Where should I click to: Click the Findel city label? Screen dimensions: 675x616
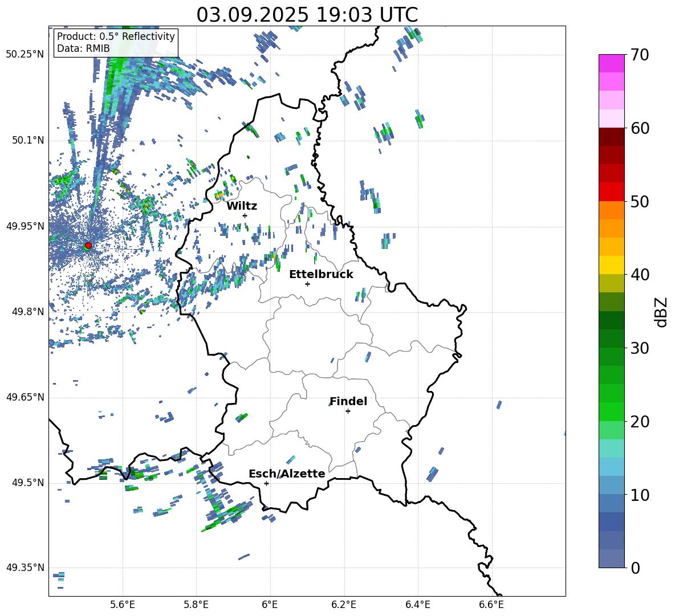pyautogui.click(x=348, y=401)
